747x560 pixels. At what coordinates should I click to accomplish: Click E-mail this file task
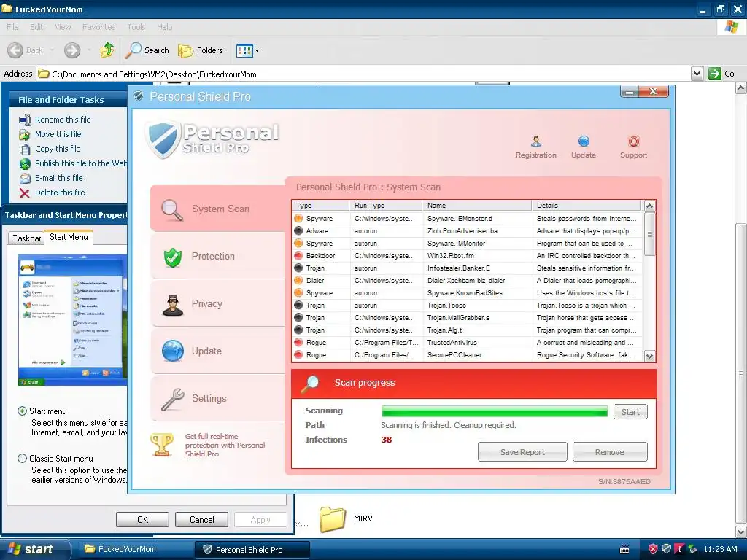[58, 178]
